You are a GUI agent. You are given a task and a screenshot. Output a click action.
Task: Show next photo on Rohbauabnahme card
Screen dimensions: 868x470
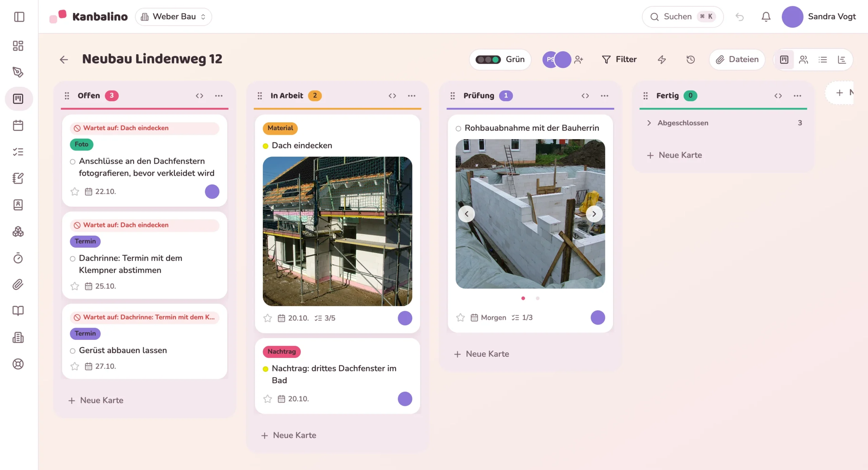[594, 214]
